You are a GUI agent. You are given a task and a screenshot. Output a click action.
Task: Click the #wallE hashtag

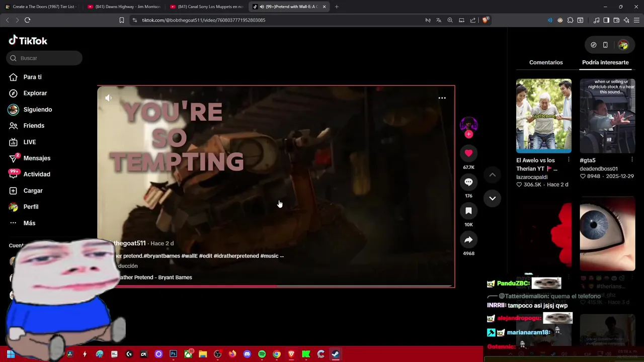(x=190, y=256)
